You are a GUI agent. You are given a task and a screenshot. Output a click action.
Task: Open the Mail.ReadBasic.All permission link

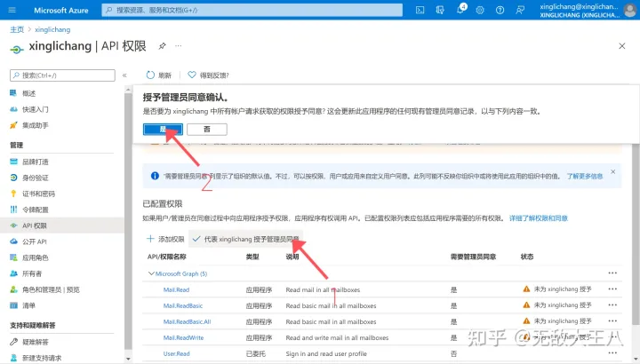(x=187, y=321)
